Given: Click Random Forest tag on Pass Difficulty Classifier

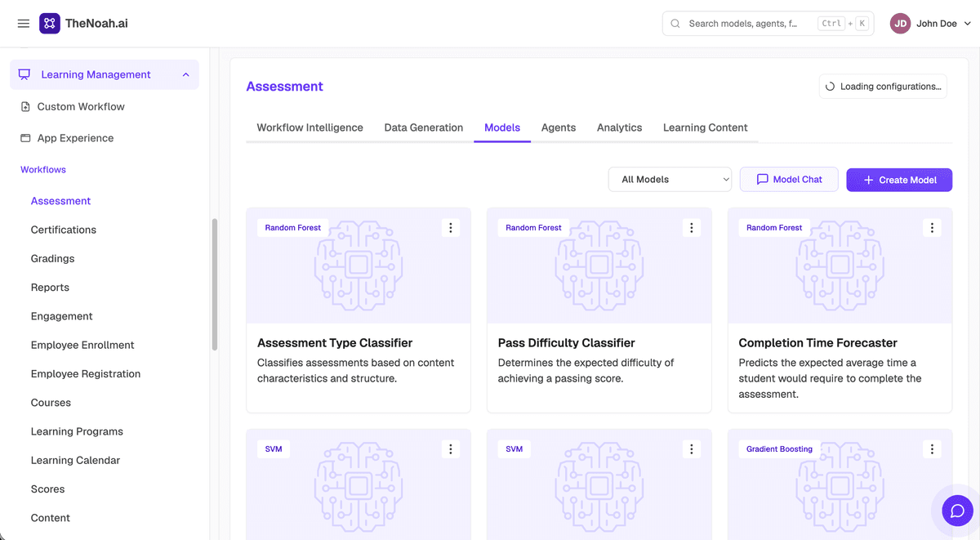Looking at the screenshot, I should tap(534, 228).
